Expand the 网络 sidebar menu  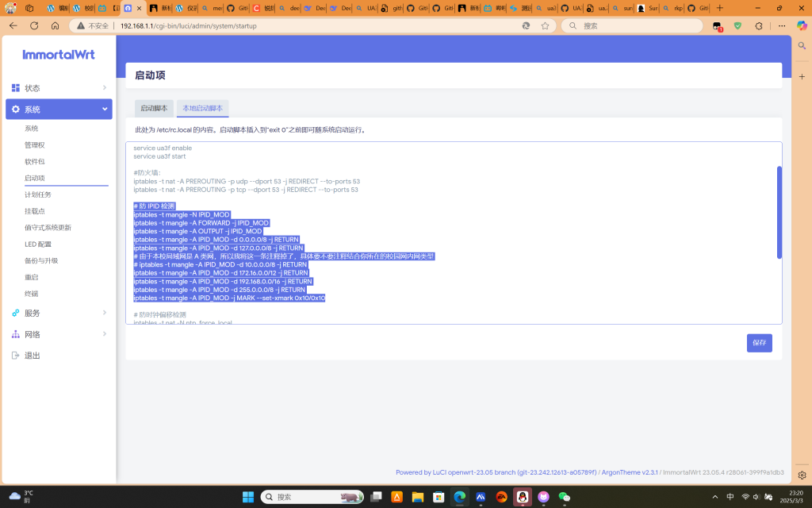coord(59,335)
